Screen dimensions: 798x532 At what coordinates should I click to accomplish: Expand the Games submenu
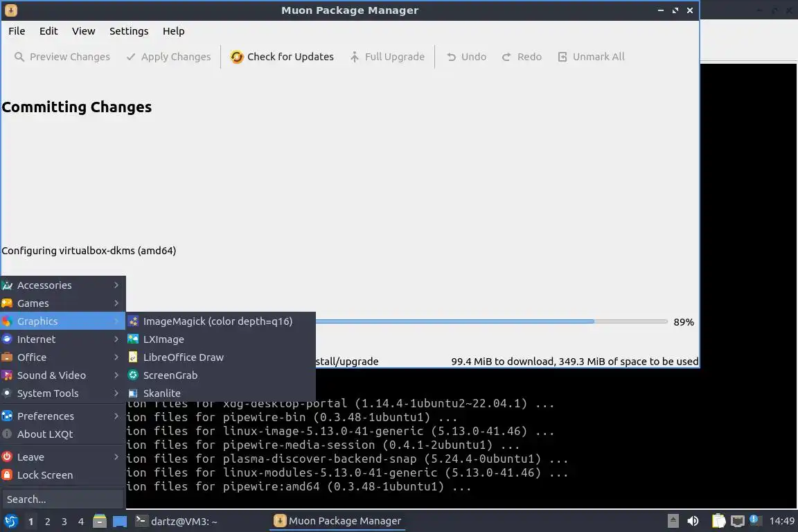click(x=62, y=303)
